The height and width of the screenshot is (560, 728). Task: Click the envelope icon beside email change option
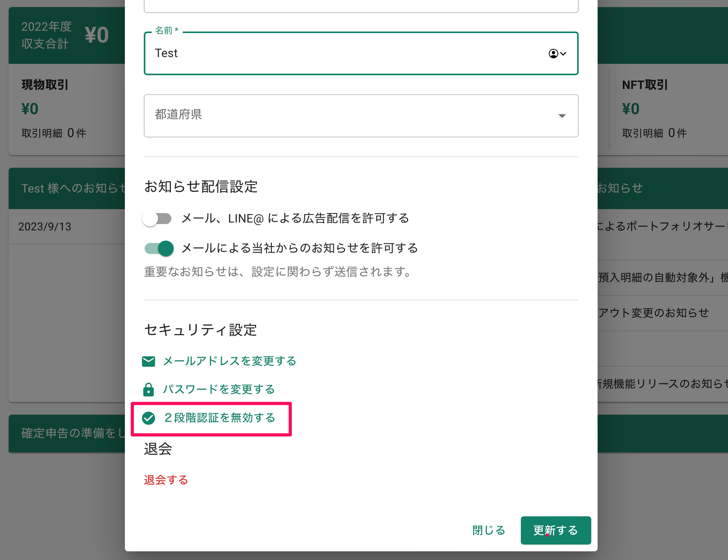tap(149, 361)
